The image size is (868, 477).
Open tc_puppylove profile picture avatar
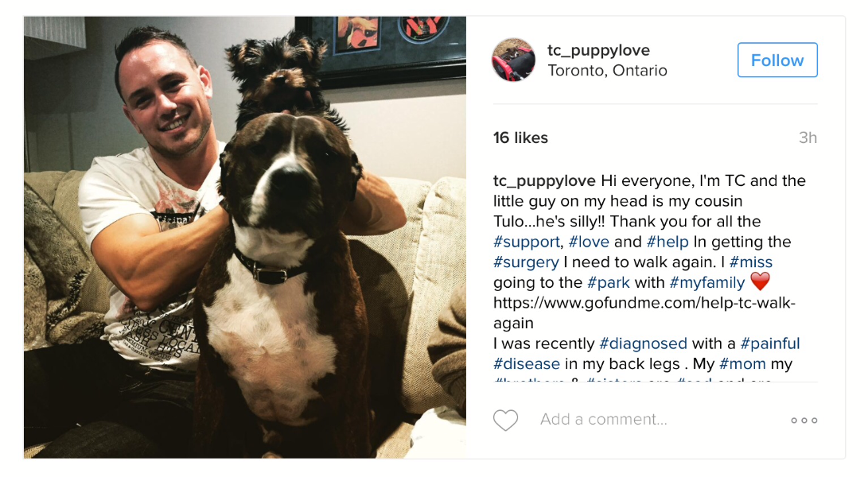514,60
